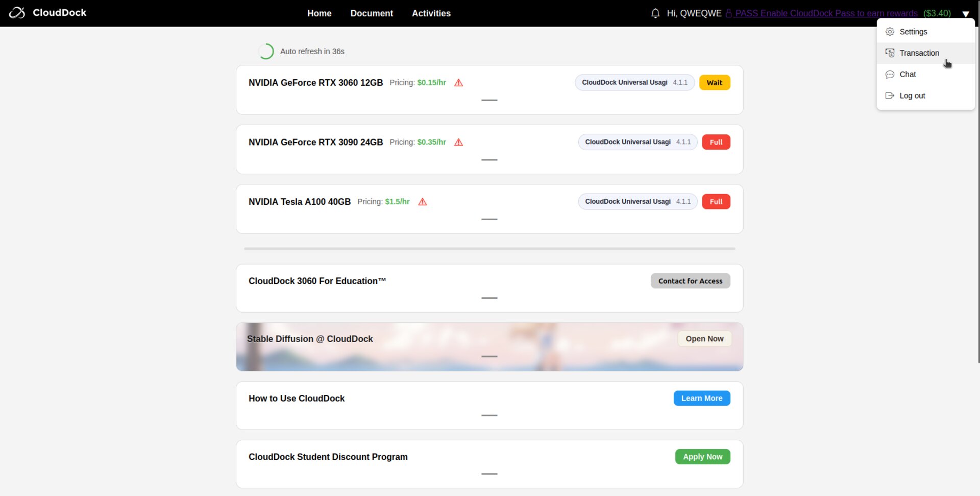Click the CloudDock logo icon

point(17,13)
